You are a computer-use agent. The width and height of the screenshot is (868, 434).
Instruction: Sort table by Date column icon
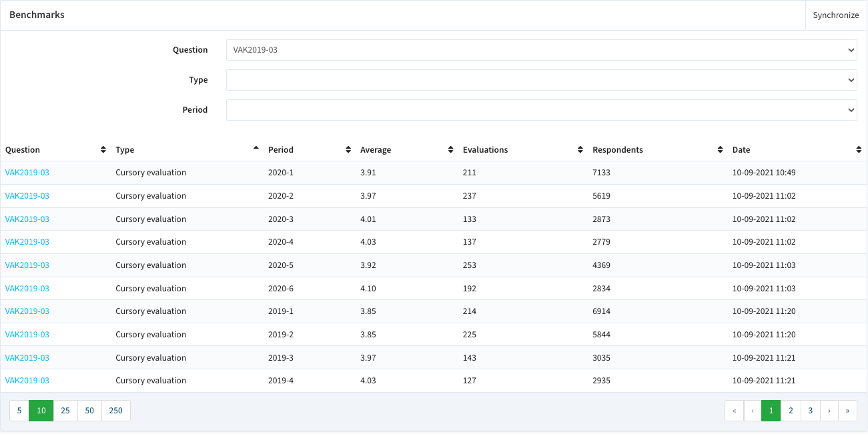(859, 150)
